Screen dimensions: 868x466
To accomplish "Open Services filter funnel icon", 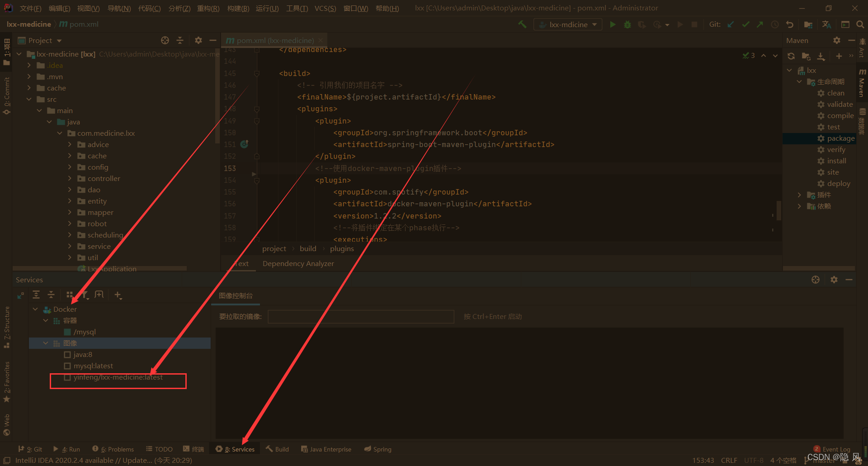I will pos(85,295).
